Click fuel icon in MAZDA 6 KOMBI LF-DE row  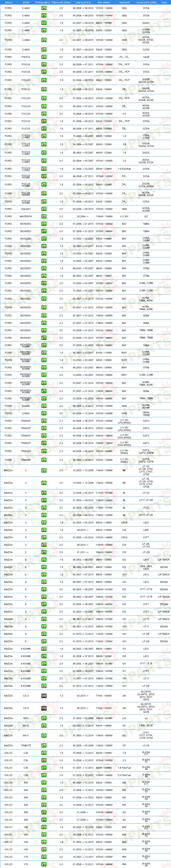(x=44, y=686)
